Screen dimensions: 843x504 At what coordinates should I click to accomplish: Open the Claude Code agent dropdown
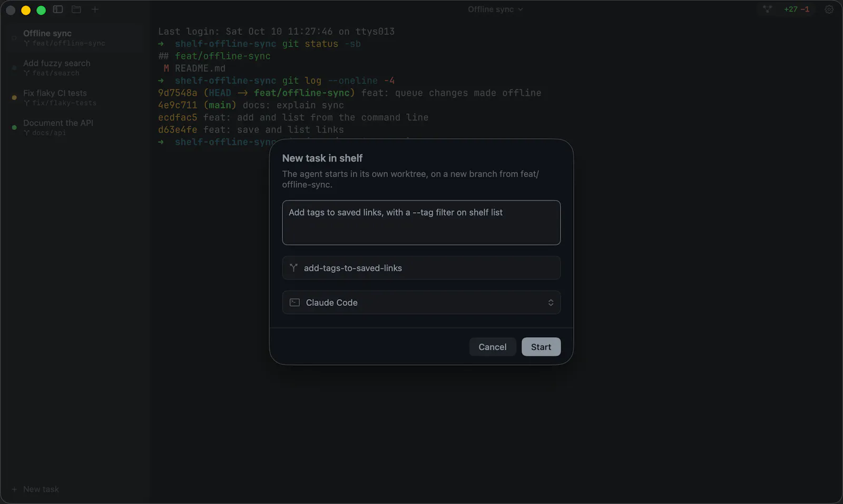(x=421, y=303)
